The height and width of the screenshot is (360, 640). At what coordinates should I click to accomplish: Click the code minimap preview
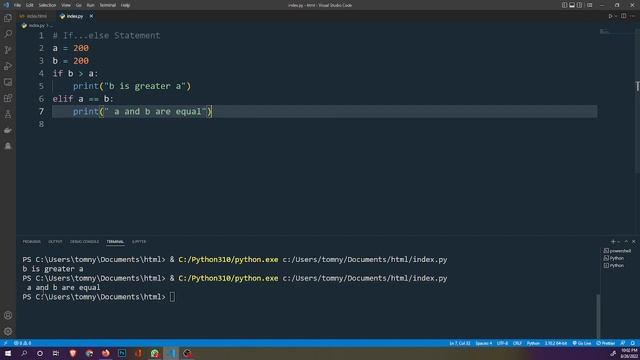(604, 31)
